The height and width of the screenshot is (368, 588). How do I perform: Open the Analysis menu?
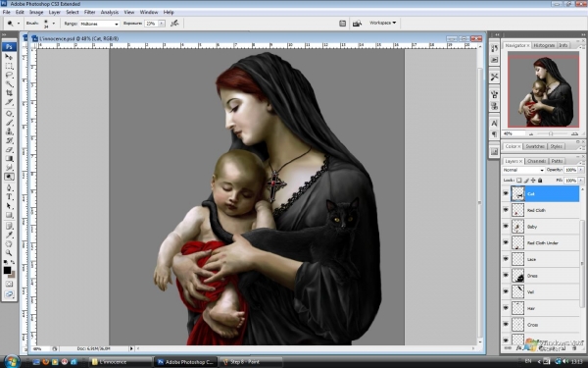110,12
